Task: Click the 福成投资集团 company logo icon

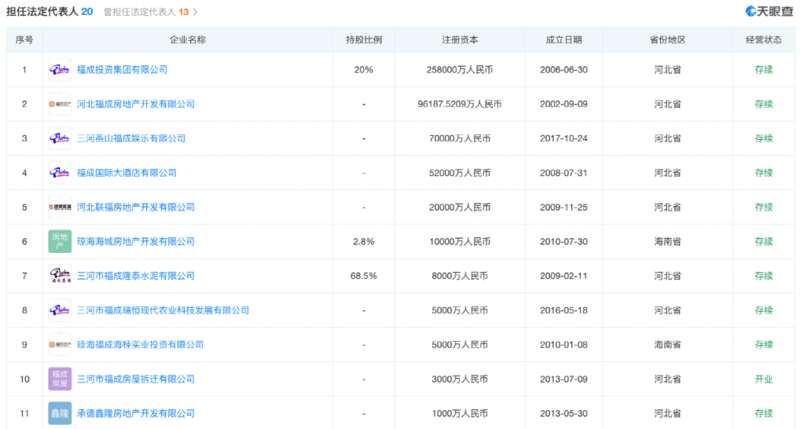Action: tap(60, 70)
